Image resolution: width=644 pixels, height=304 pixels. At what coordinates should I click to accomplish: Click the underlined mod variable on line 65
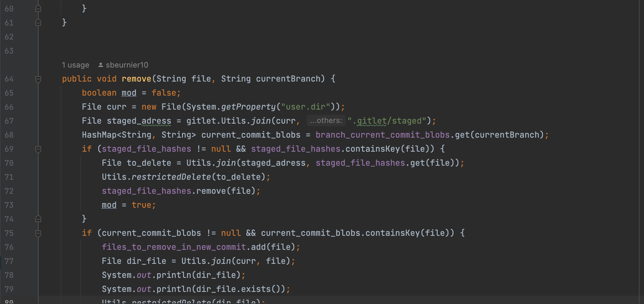click(x=129, y=93)
